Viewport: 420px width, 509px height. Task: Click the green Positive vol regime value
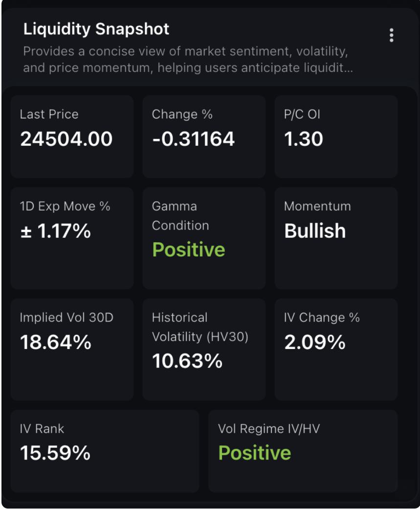[254, 453]
